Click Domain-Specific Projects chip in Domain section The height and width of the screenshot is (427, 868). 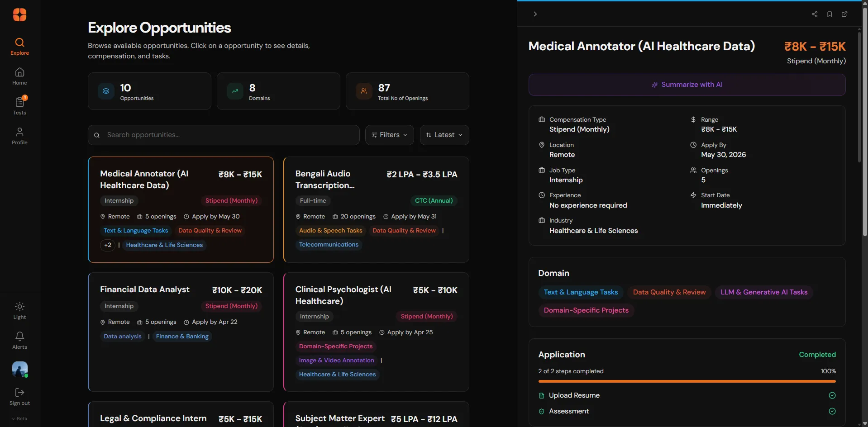(x=586, y=310)
